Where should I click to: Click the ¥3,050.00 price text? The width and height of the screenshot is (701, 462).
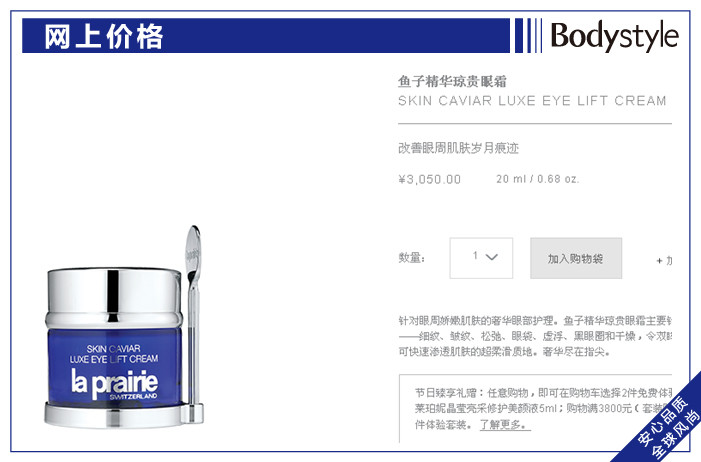pyautogui.click(x=429, y=179)
